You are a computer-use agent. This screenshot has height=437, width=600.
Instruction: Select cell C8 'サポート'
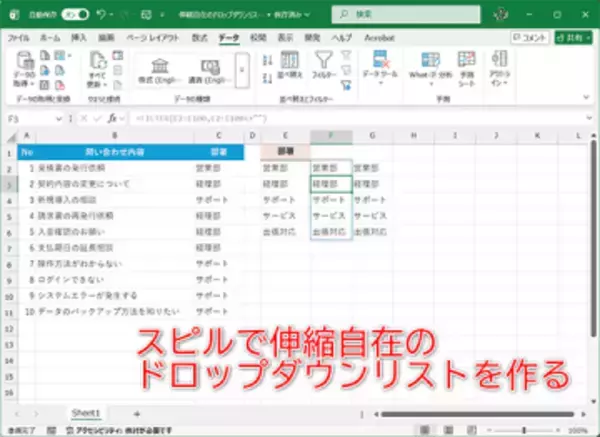218,264
